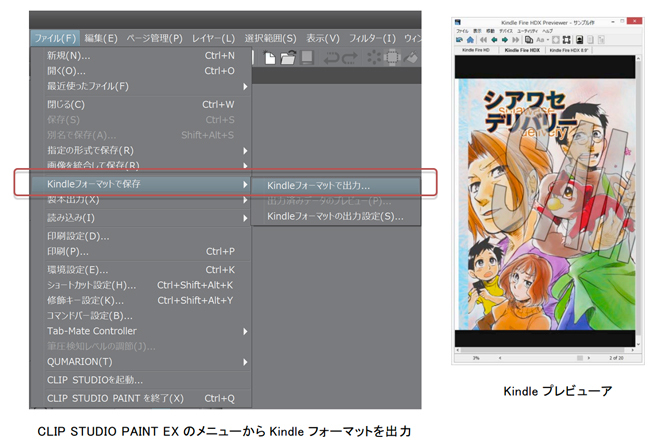Expand the 製本出力(X) submenu
This screenshot has width=660, height=447.
click(141, 200)
